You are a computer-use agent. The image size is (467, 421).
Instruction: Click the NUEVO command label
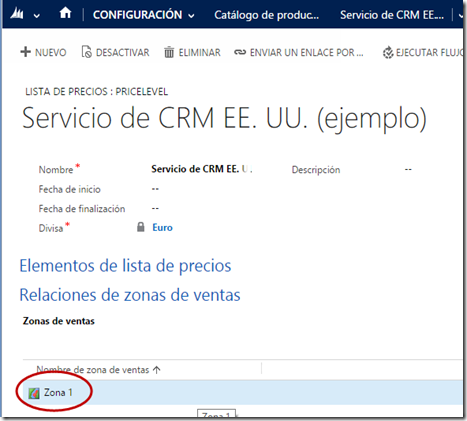[51, 53]
